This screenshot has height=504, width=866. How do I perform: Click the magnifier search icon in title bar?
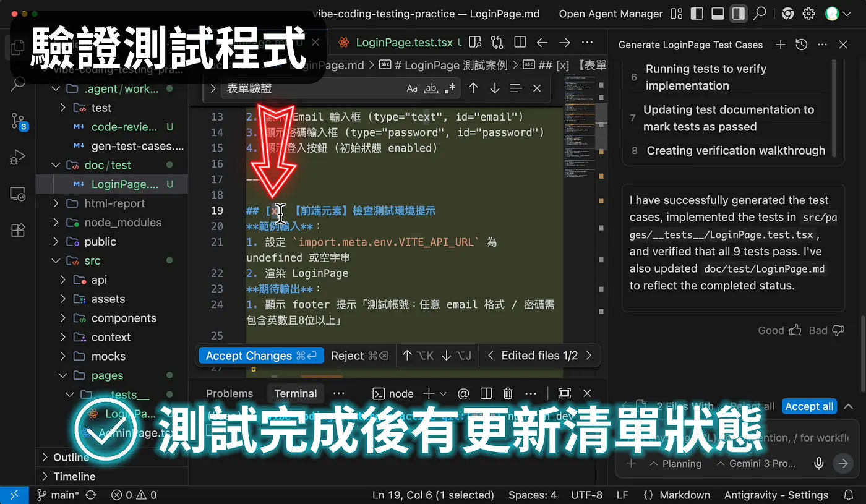click(760, 14)
